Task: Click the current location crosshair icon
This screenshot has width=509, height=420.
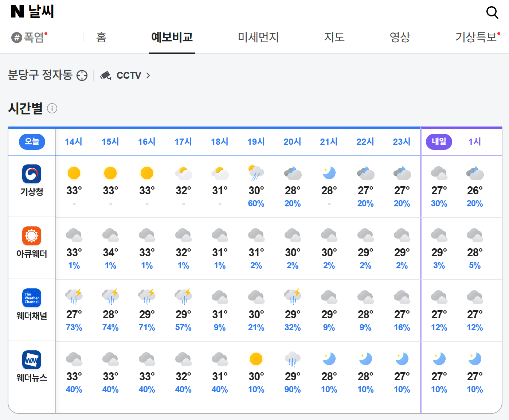Action: coord(82,75)
